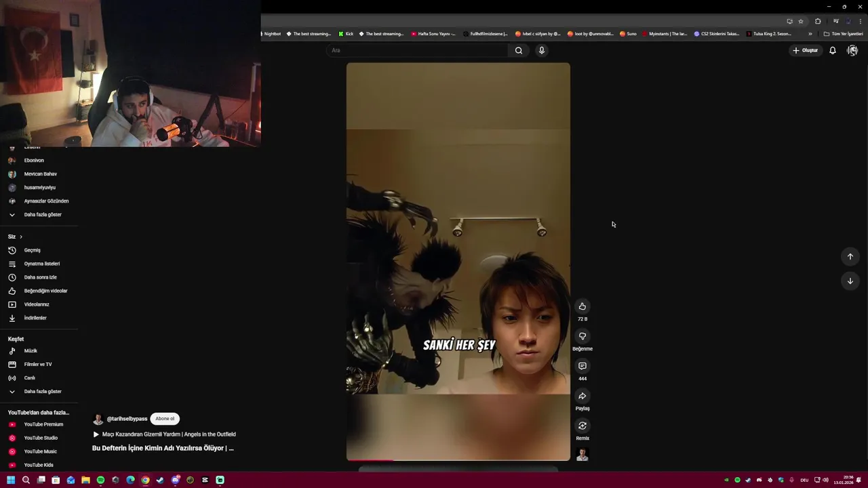Show more bookmarks with the chevron

pos(810,34)
